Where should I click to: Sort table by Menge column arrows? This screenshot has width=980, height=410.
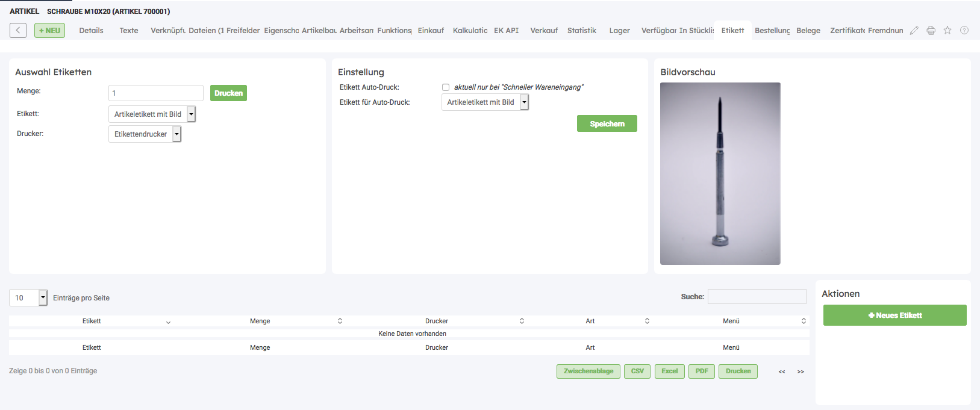(x=340, y=321)
